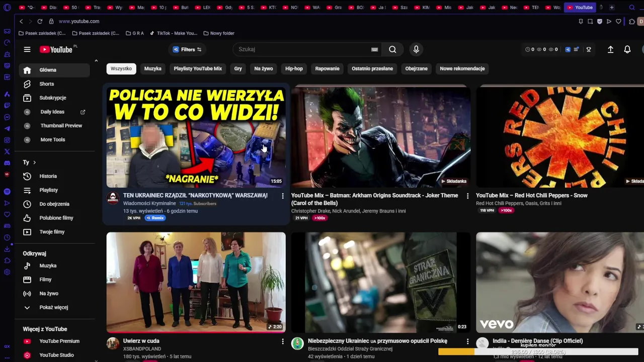Open Twoje filmy
This screenshot has width=644, height=362.
coord(54,232)
